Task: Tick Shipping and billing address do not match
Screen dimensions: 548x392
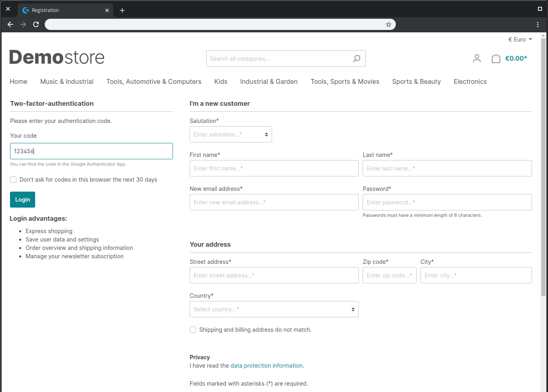Action: (193, 330)
